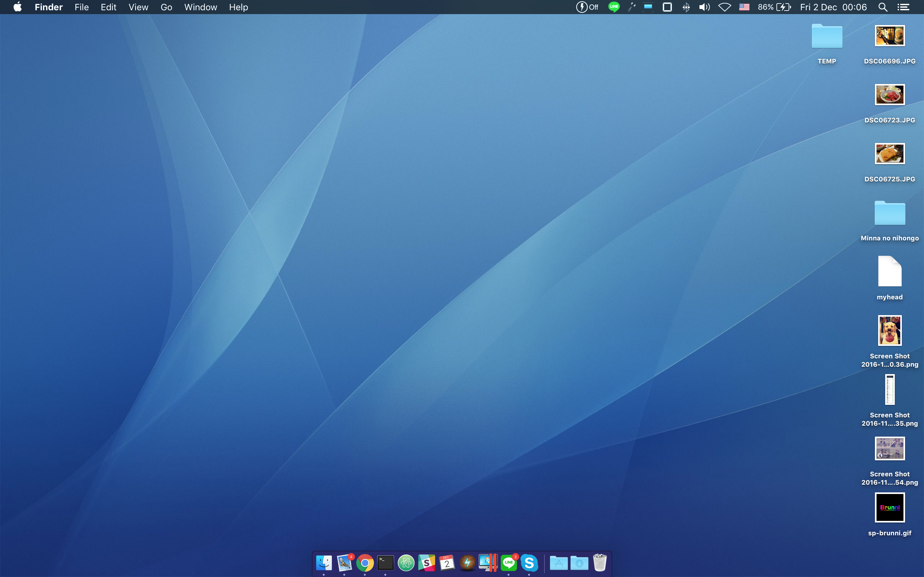Screen dimensions: 924x577
Task: Toggle the Bluetooth menu bar icon
Action: [686, 7]
